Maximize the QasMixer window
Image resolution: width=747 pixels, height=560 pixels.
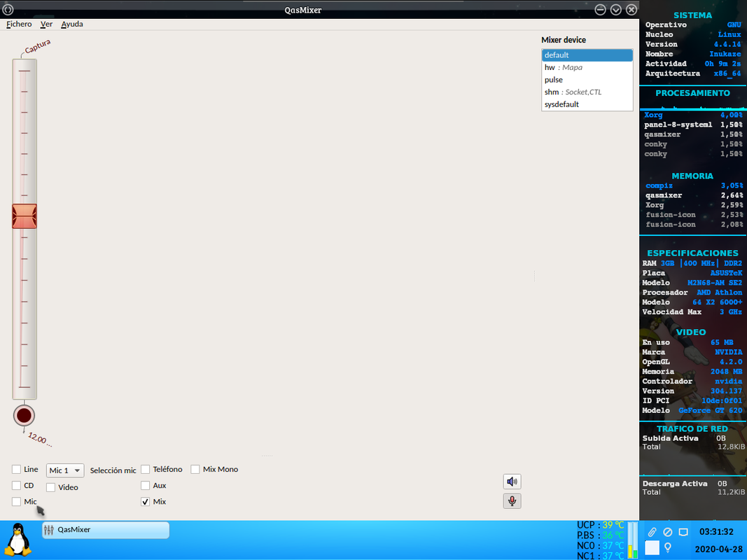616,10
